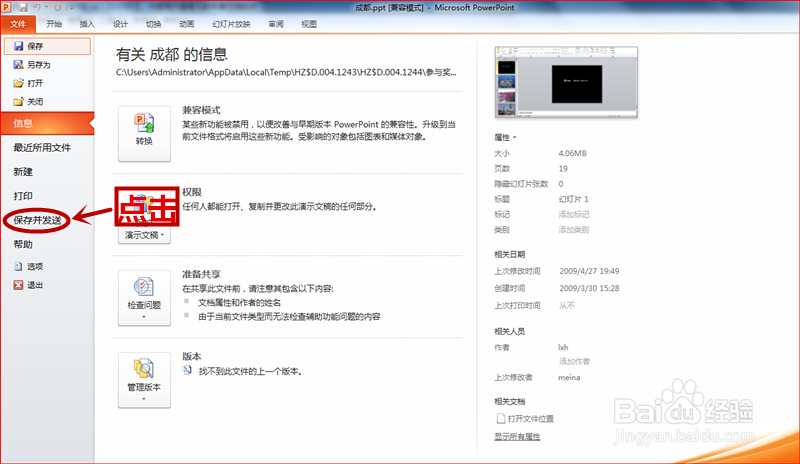The width and height of the screenshot is (800, 464).
Task: Click author name lxh
Action: coord(563,347)
